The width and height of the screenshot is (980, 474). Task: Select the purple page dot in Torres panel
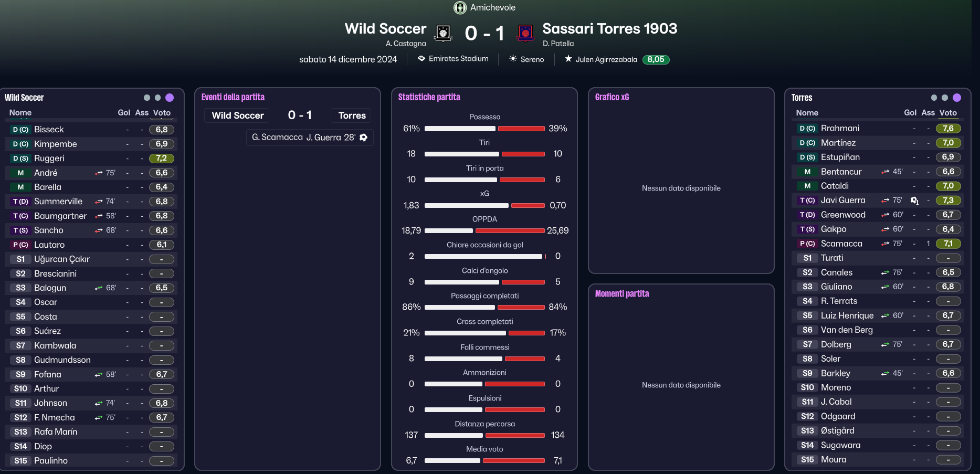click(957, 98)
